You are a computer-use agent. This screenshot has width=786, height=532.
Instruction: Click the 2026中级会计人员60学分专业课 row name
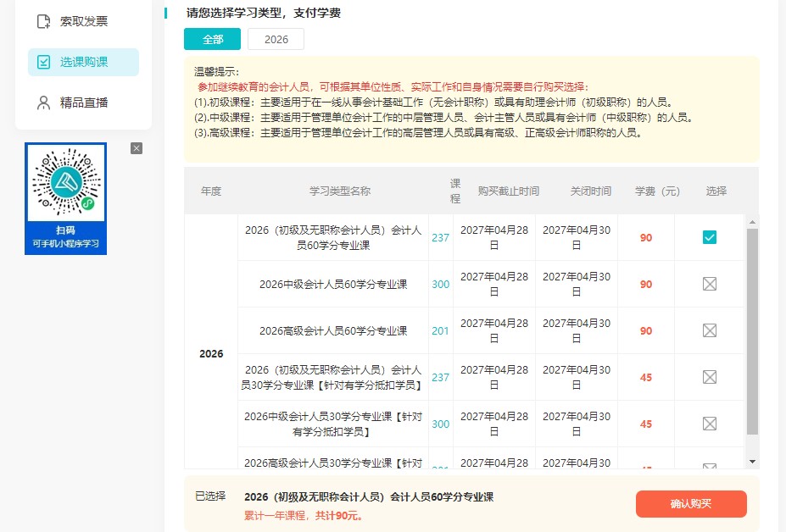pyautogui.click(x=333, y=285)
